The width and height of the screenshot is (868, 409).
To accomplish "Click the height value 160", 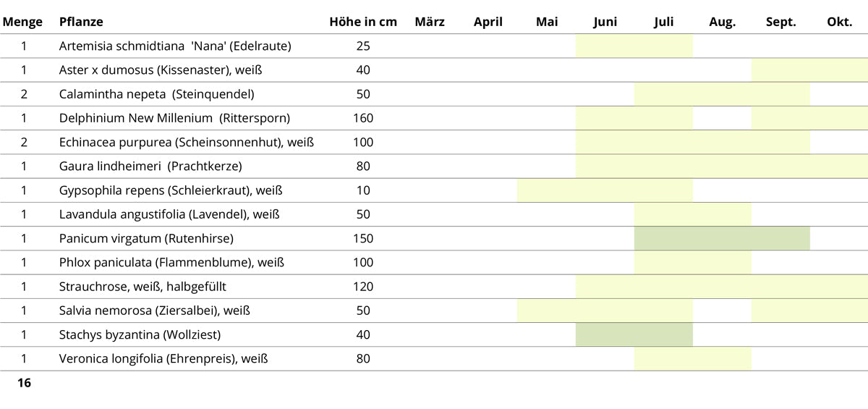I will (x=363, y=118).
